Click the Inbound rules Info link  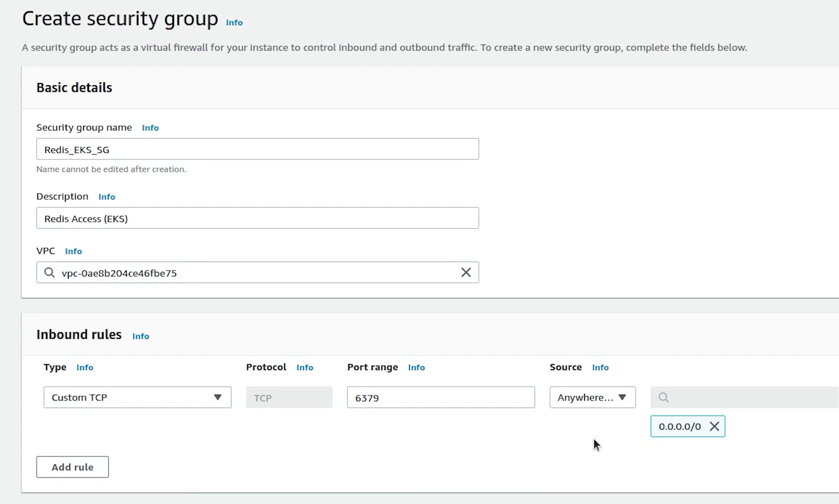click(141, 336)
